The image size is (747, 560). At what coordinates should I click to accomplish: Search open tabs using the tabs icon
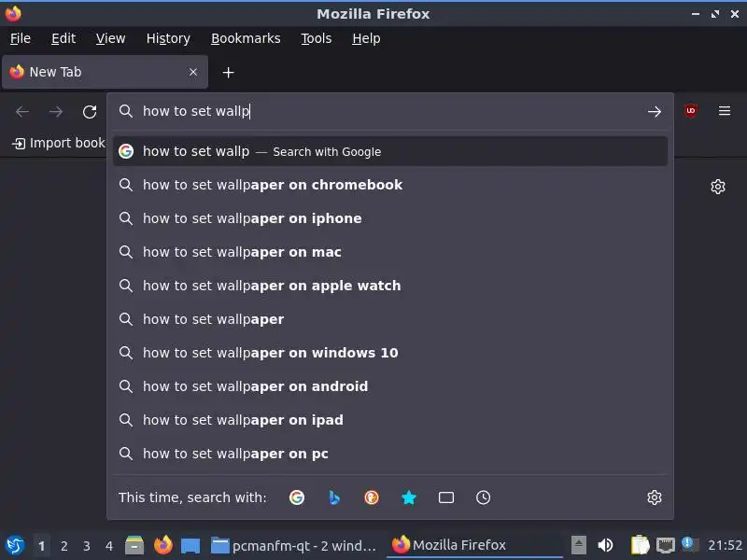[446, 497]
